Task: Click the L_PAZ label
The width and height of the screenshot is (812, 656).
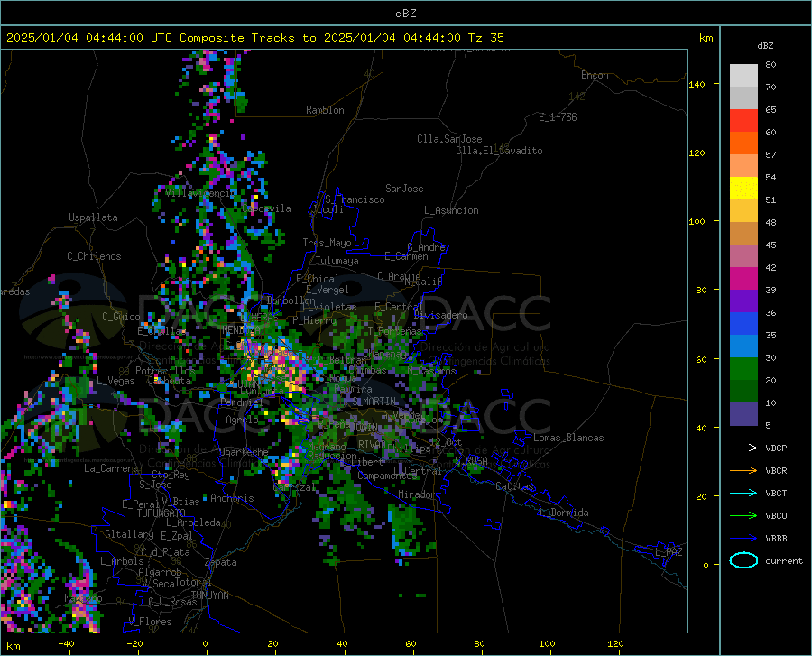Action: coord(669,552)
